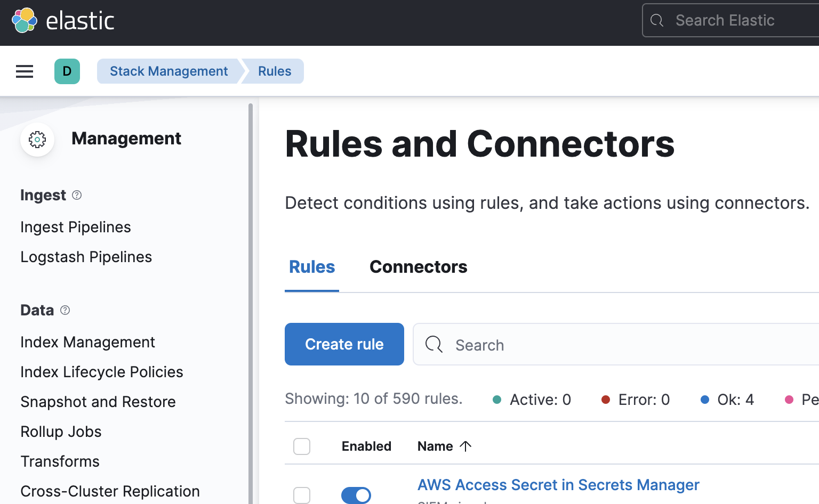
Task: Disable the AWS Access Secret rule toggle
Action: tap(356, 495)
